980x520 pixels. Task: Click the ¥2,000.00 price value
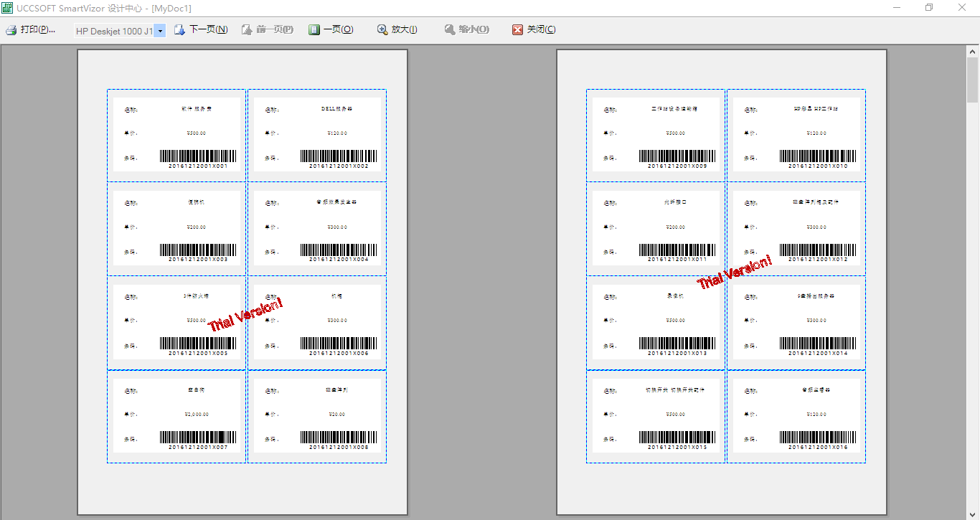pyautogui.click(x=196, y=415)
